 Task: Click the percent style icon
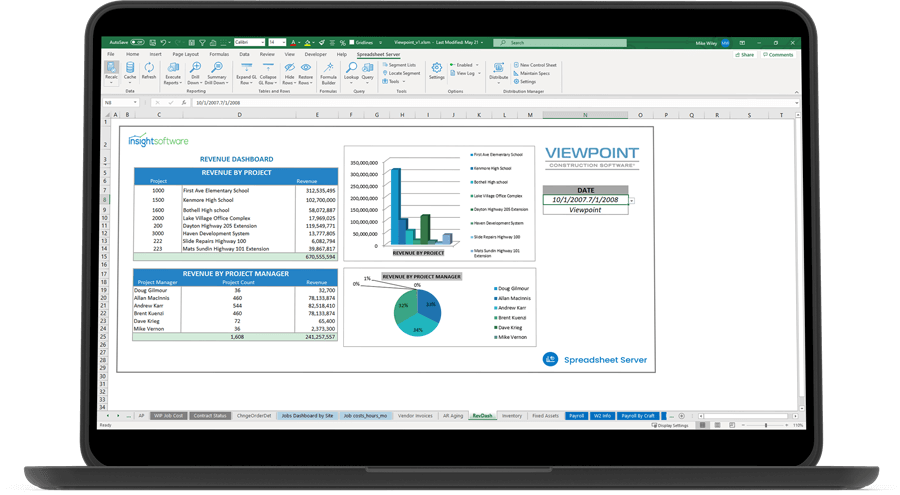[x=342, y=42]
